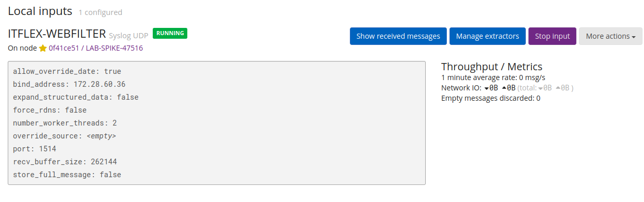Select the bind_address 172.28.60.36 line

(x=69, y=84)
